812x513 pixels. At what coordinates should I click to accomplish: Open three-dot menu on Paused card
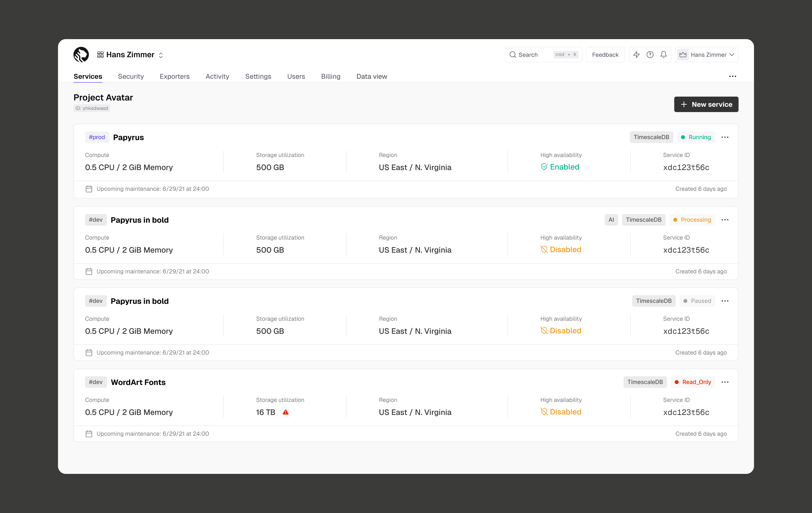[725, 301]
